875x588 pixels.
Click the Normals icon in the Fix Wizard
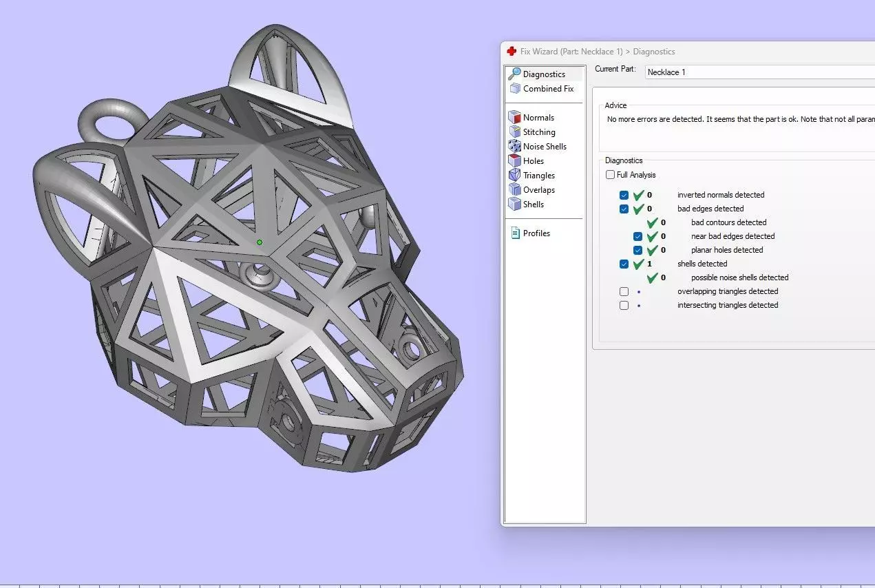[514, 117]
